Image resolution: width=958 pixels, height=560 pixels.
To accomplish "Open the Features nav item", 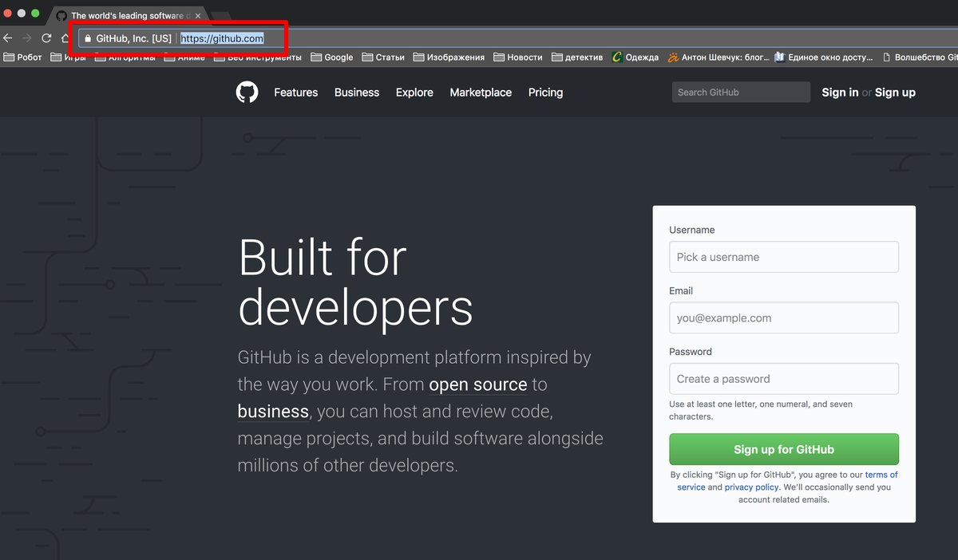I will (x=295, y=93).
